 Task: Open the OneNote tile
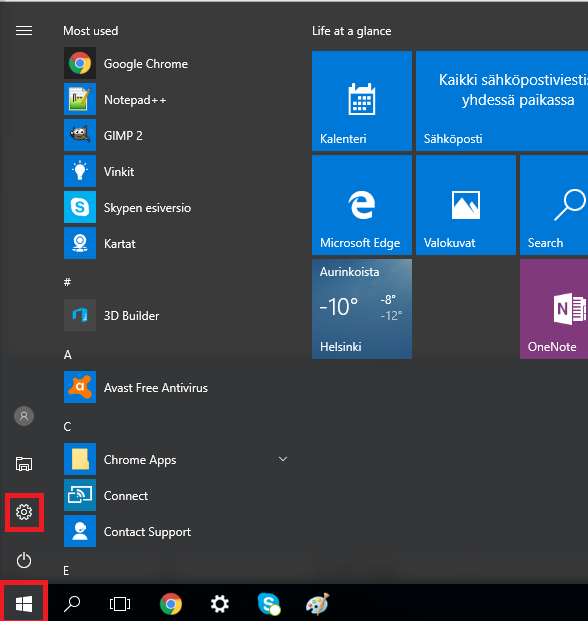tap(554, 309)
